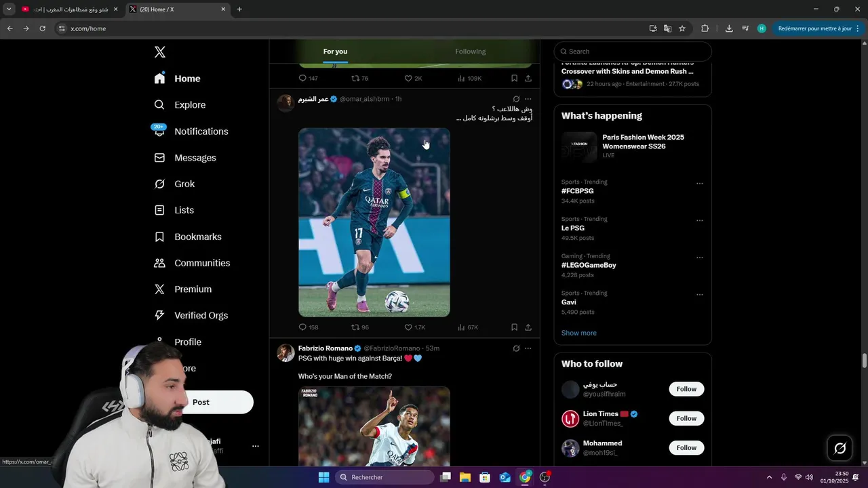Viewport: 868px width, 488px height.
Task: Follow the @yousifhraim account
Action: point(686,389)
